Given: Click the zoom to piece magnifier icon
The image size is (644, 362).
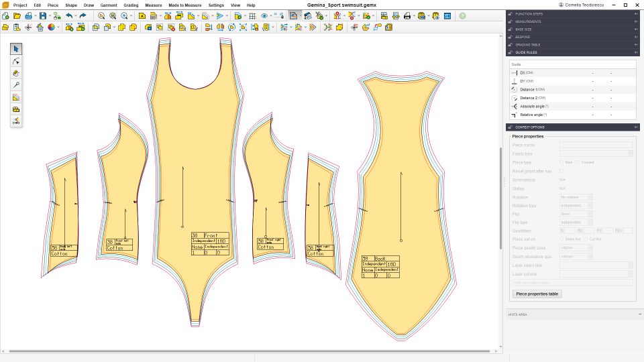Looking at the screenshot, I should (101, 16).
